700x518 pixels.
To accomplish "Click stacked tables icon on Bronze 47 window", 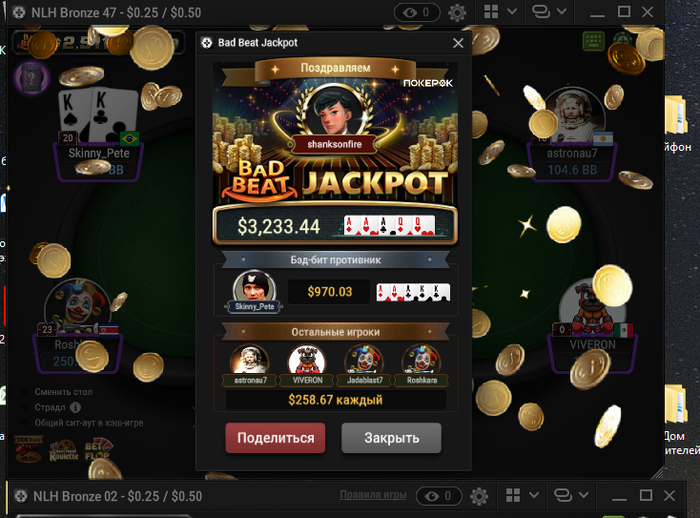I will click(x=541, y=12).
